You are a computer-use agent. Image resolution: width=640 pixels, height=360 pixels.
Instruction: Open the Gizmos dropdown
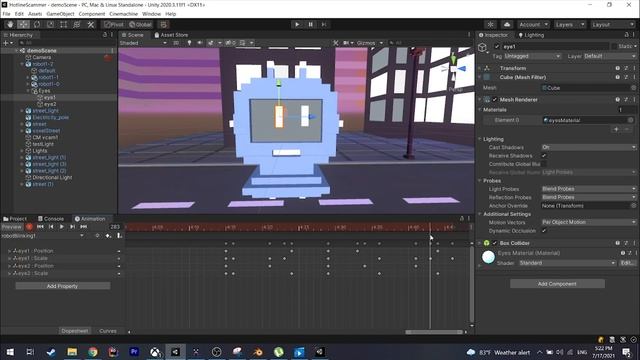369,43
